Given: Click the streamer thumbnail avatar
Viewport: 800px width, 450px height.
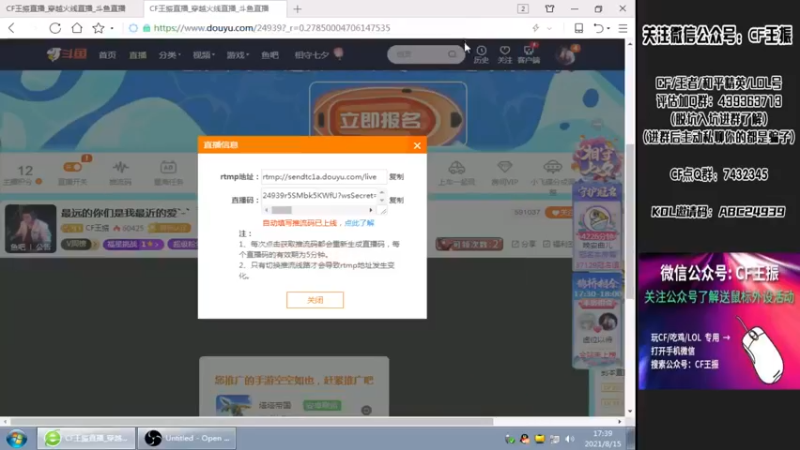Looking at the screenshot, I should click(31, 228).
